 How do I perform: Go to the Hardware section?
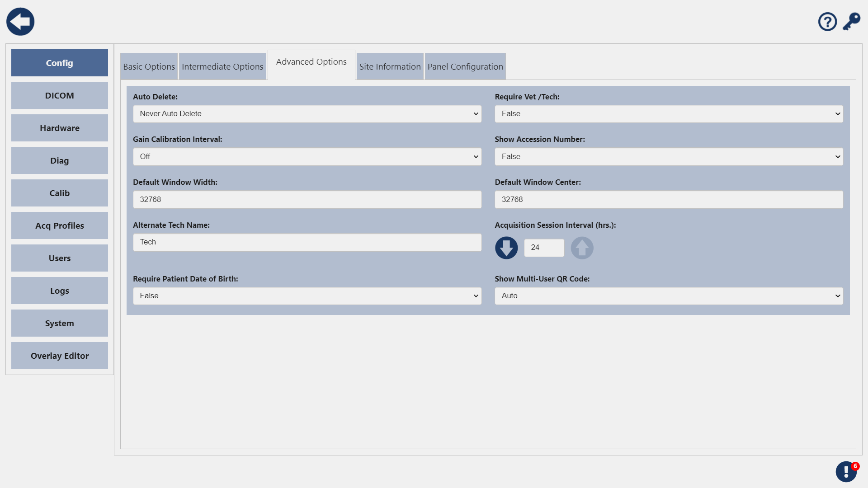point(60,128)
